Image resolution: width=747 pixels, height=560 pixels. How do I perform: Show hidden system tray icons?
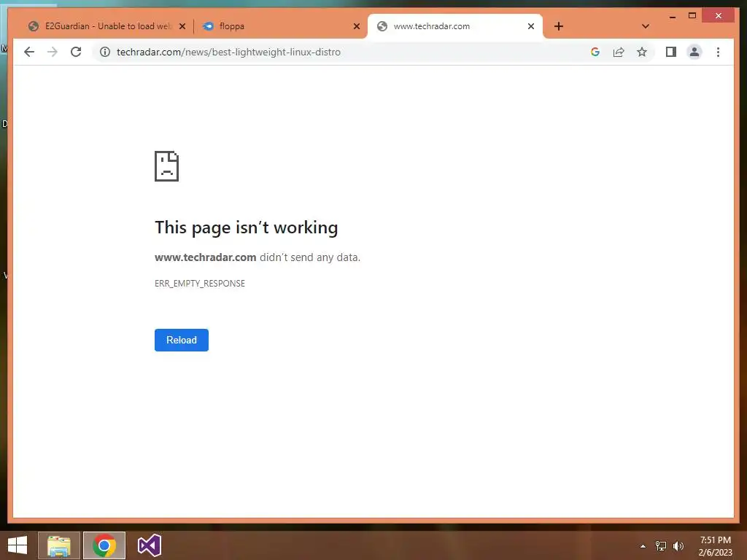pyautogui.click(x=643, y=546)
